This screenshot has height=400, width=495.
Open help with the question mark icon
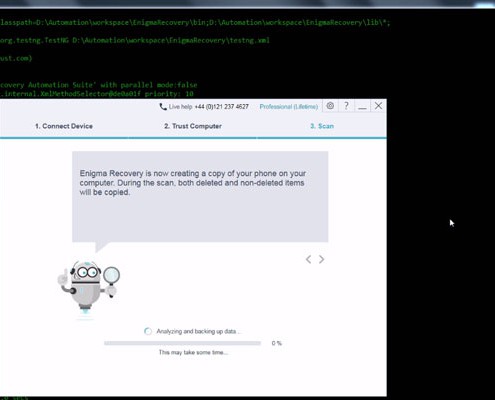pyautogui.click(x=346, y=106)
